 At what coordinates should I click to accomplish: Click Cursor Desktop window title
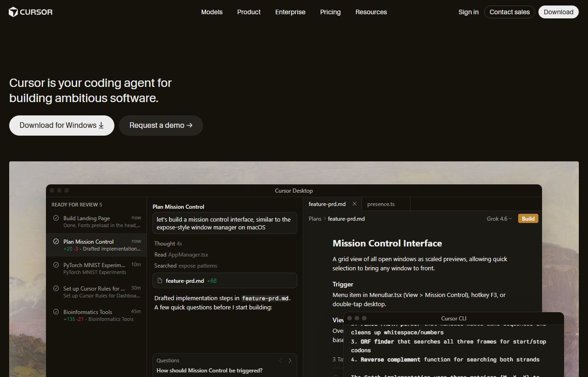[294, 190]
